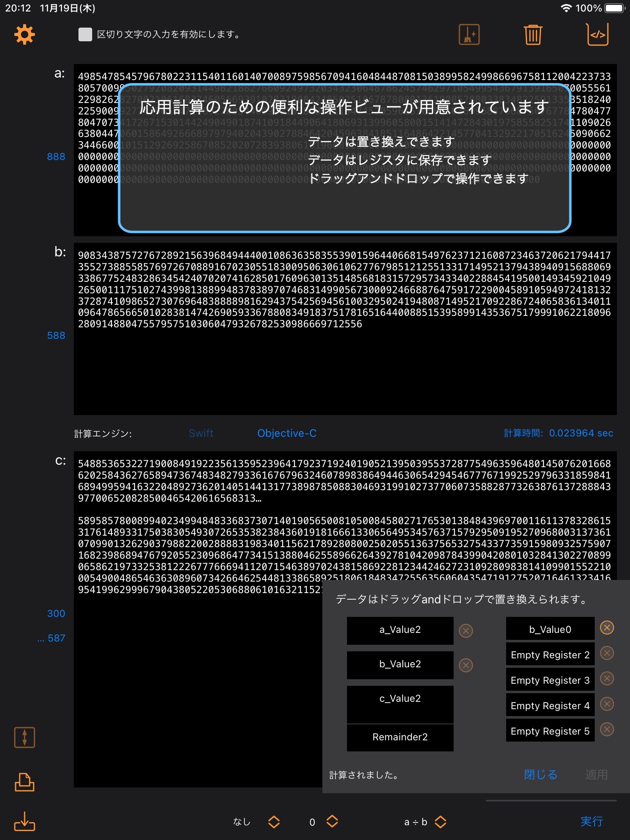This screenshot has width=630, height=840.
Task: Tap the 適用 apply button
Action: point(596,774)
